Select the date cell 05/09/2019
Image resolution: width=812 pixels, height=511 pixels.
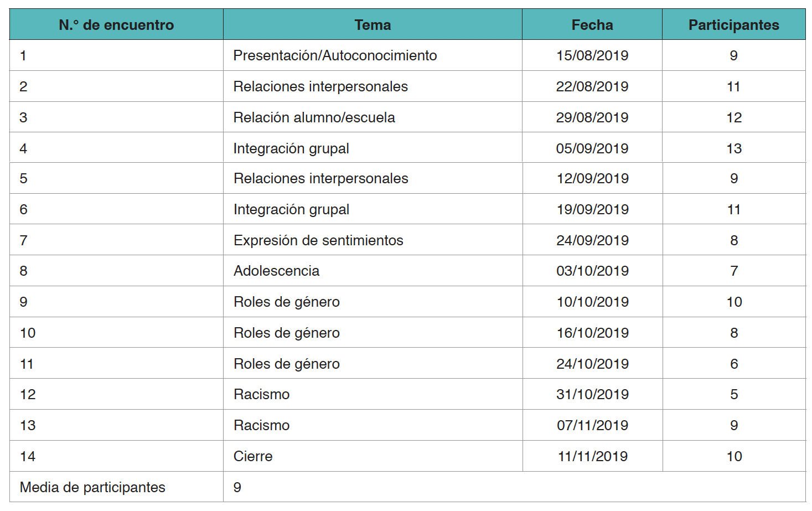[x=592, y=148]
